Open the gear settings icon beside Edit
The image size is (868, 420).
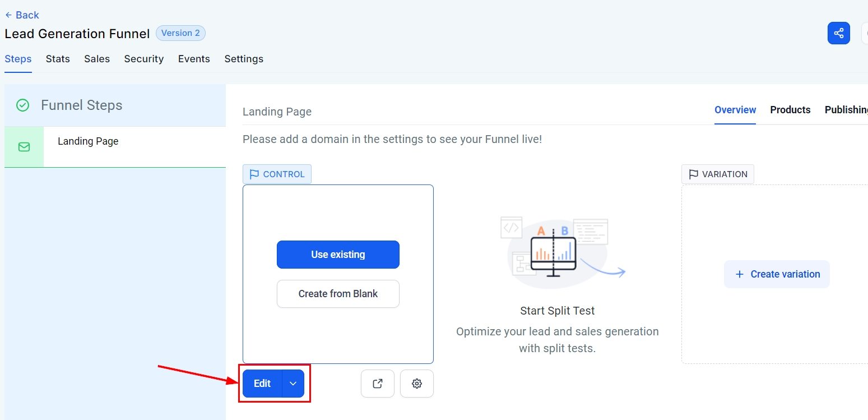click(x=416, y=384)
